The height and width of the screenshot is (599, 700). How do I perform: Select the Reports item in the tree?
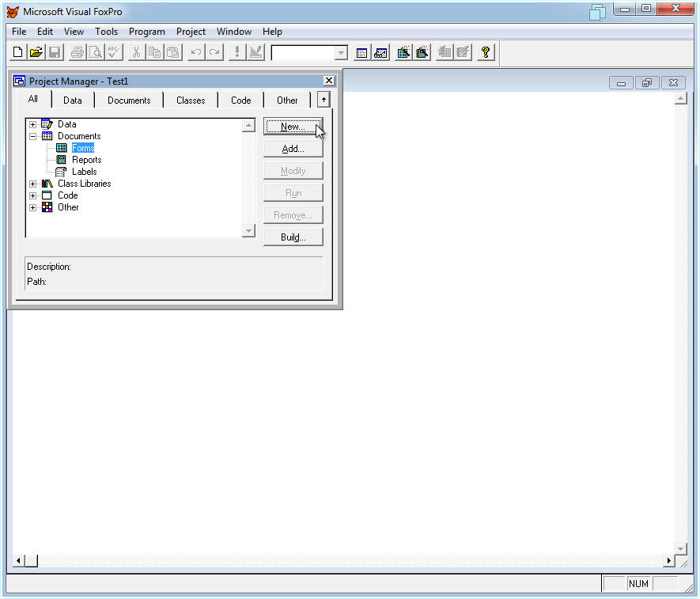click(86, 160)
